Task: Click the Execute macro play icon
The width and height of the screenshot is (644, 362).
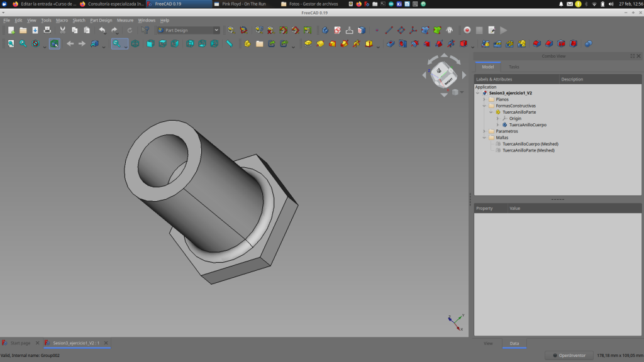Action: coord(504,30)
